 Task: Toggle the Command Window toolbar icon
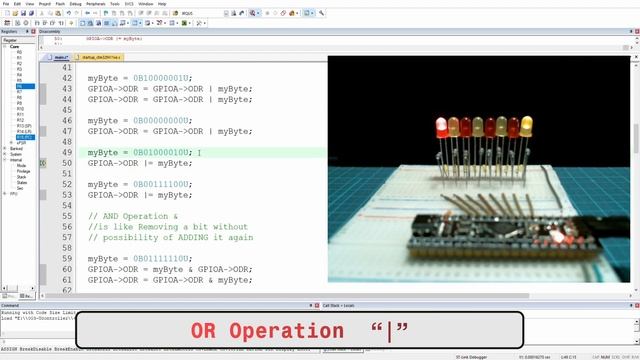[82, 23]
